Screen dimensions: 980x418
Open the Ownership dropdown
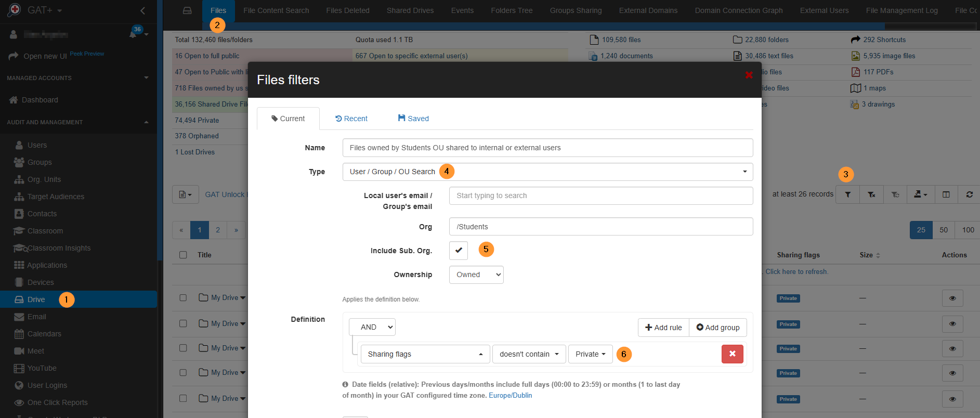click(x=476, y=275)
